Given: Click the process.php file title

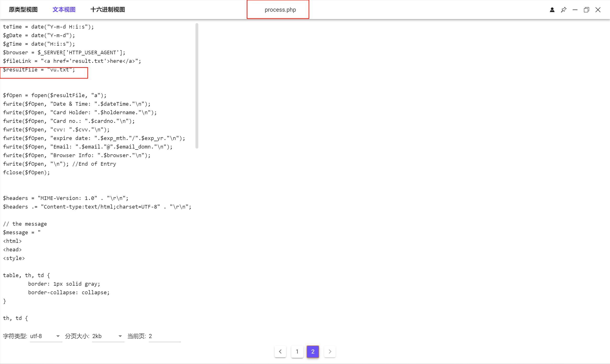Looking at the screenshot, I should pos(280,10).
